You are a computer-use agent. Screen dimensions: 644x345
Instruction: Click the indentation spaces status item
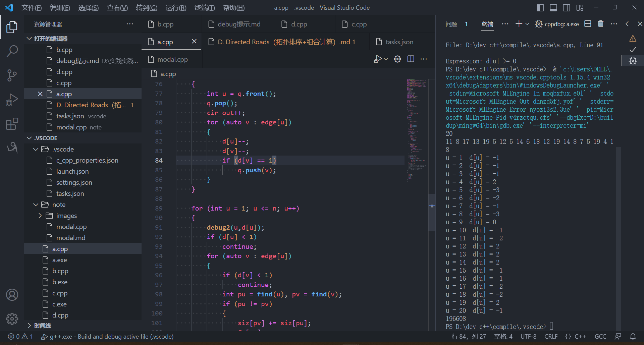503,336
